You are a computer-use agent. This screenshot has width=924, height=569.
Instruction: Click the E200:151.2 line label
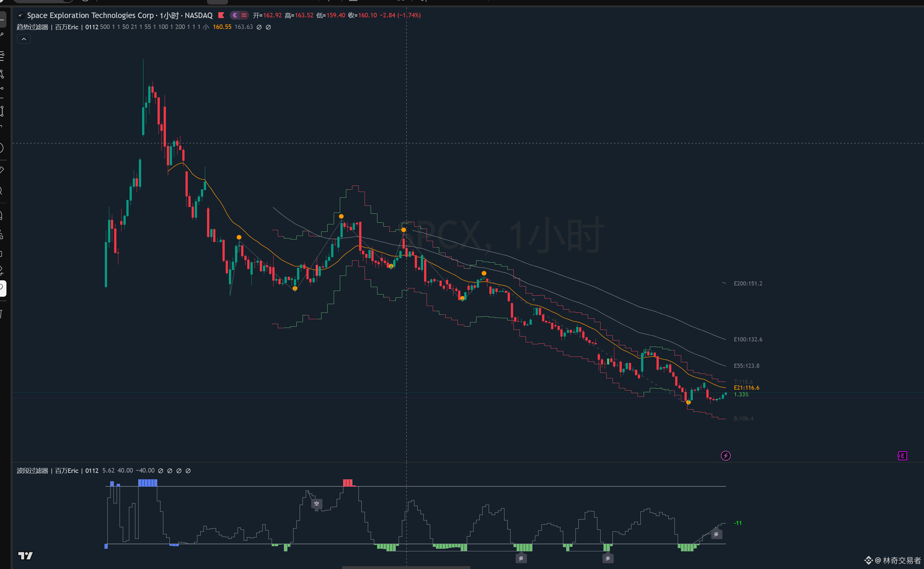click(x=748, y=283)
